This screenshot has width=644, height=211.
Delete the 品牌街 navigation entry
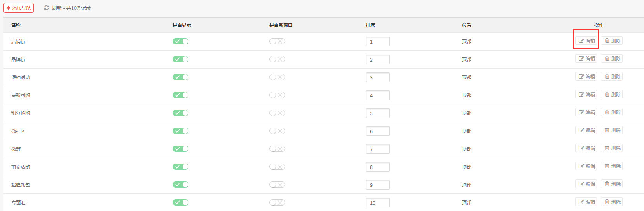click(x=612, y=58)
